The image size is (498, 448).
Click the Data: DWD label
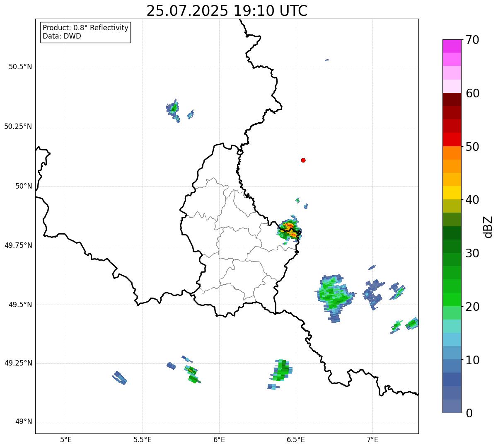pos(62,36)
